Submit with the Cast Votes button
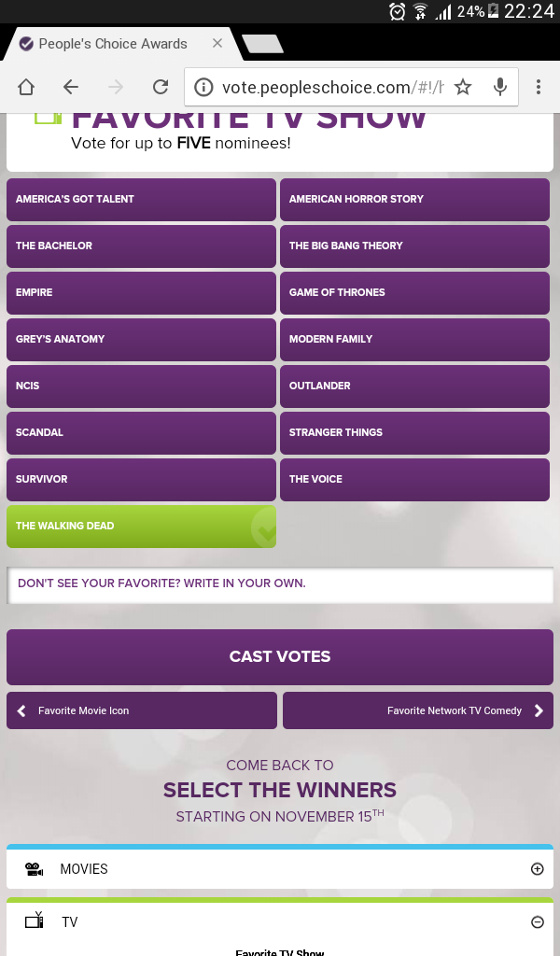Image resolution: width=560 pixels, height=956 pixels. [280, 656]
